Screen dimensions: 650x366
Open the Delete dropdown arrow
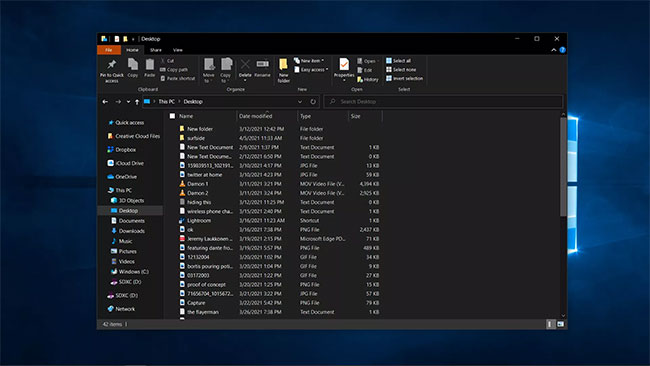(x=245, y=80)
